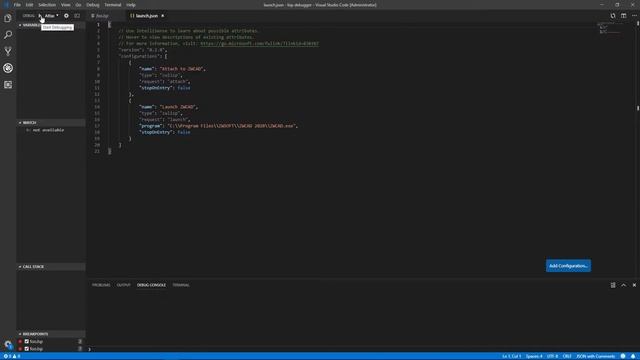Select the Debug Console panel tab
The image size is (640, 360).
[x=151, y=285]
